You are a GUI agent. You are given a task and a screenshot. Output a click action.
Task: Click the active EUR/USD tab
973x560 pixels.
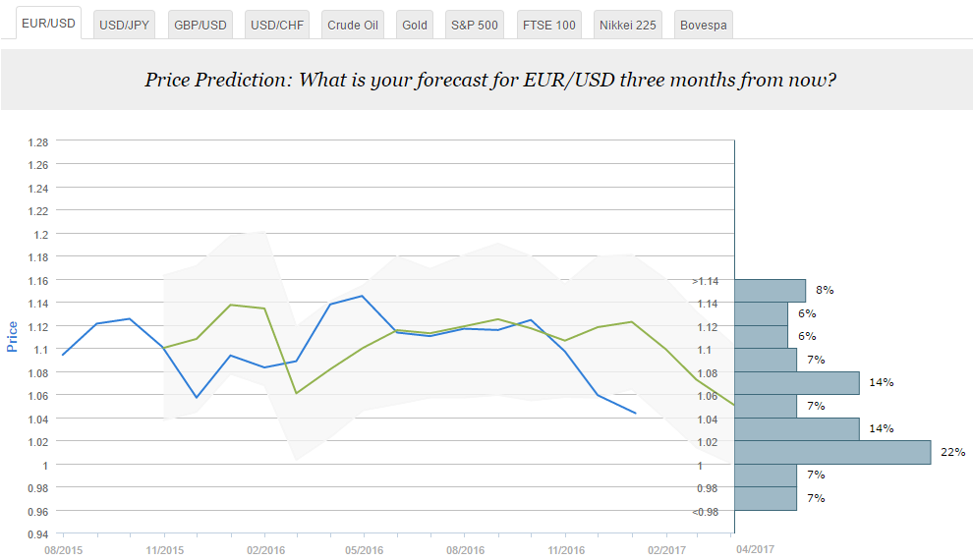(48, 24)
